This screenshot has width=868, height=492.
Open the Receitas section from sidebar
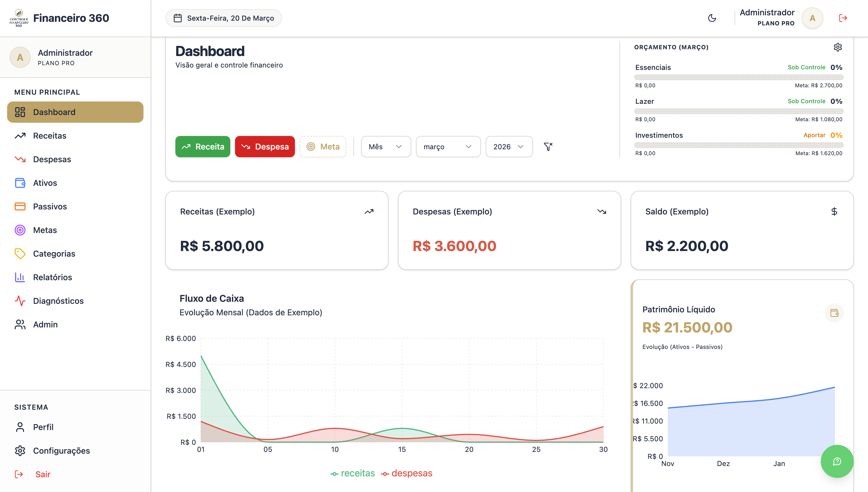point(50,135)
